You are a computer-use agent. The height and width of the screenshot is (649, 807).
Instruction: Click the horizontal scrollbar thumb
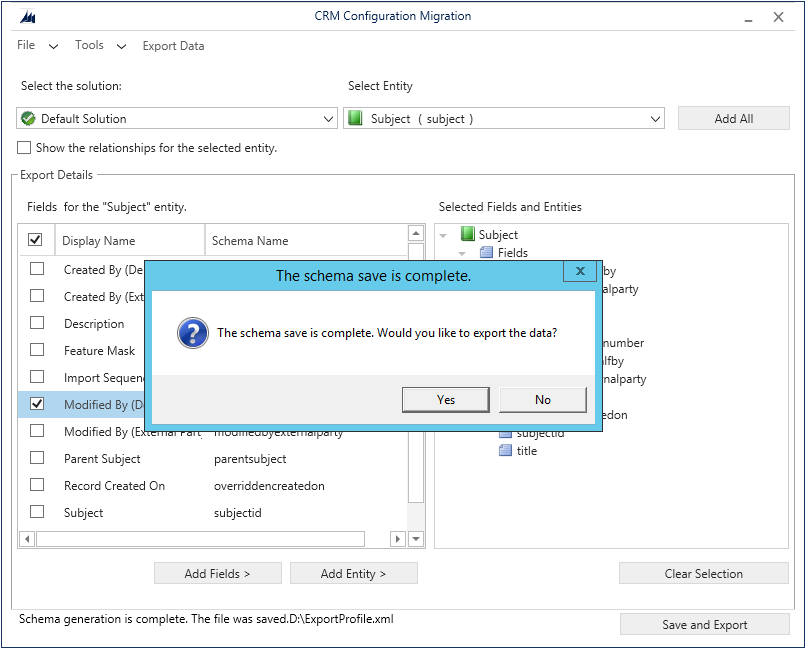point(200,539)
